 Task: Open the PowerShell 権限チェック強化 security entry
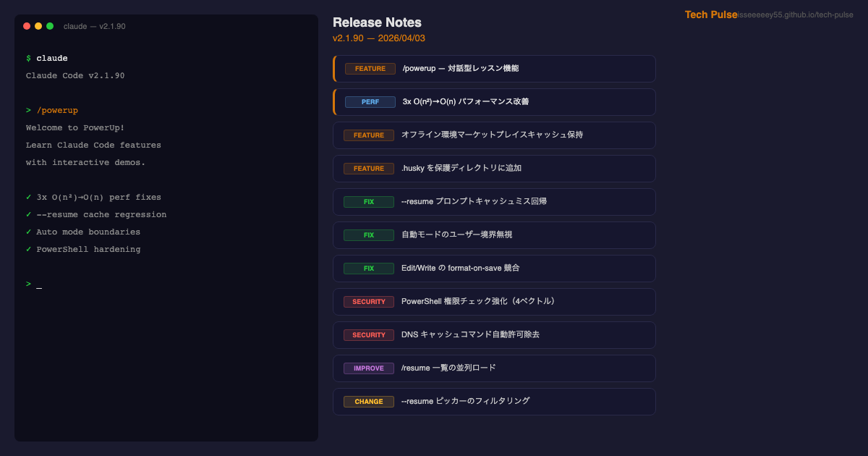tap(479, 302)
